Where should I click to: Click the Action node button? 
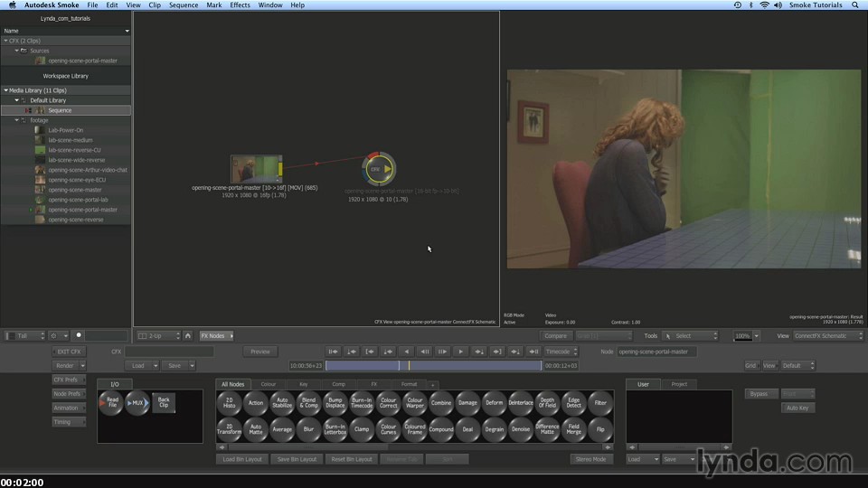tap(256, 403)
